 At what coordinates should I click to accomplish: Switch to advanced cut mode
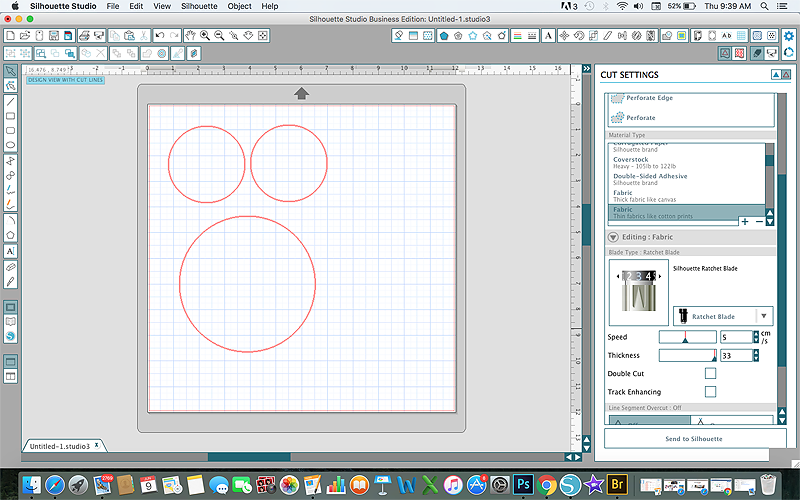pyautogui.click(x=786, y=75)
